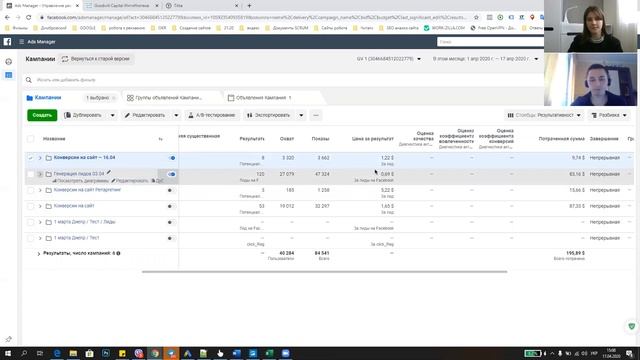Uncheck Конверсии на сайт – 16.04 campaign

click(x=31, y=158)
